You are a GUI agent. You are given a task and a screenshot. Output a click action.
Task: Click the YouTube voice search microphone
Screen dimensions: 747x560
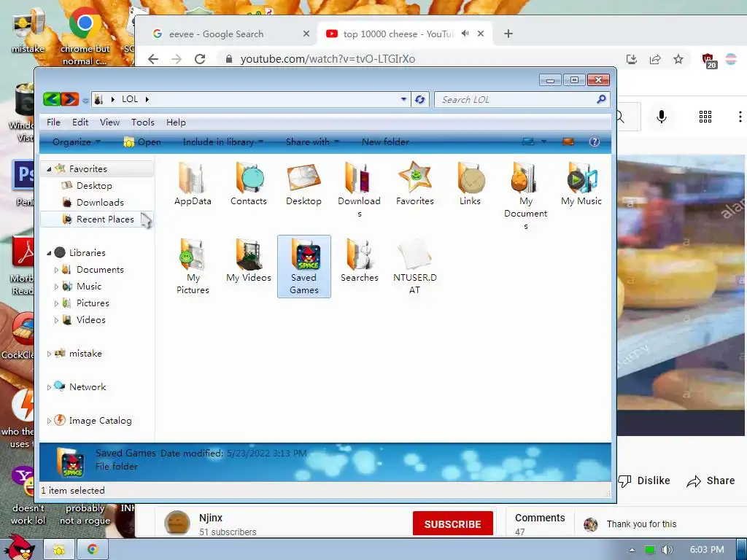pyautogui.click(x=661, y=117)
